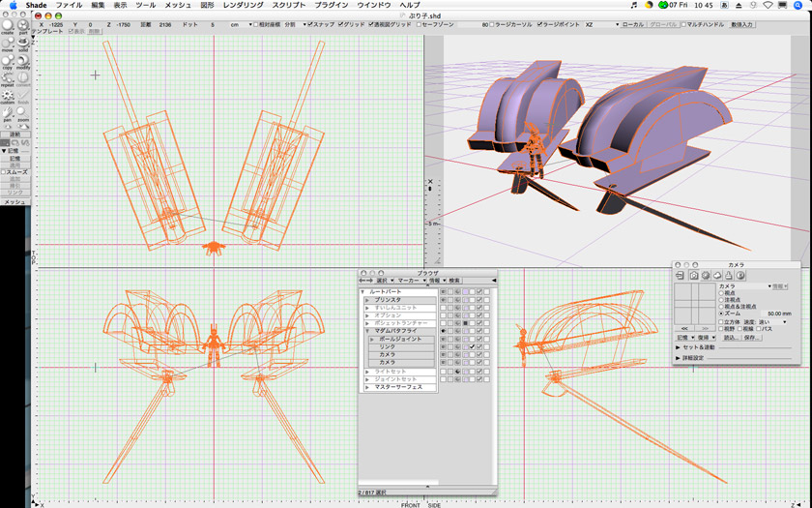Choose the solid tool icon
Screen dimensions: 812x508
22,43
